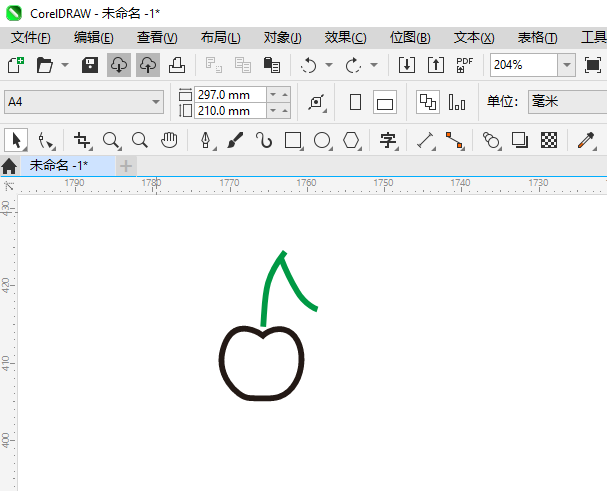
Task: Click the Export icon
Action: (436, 65)
